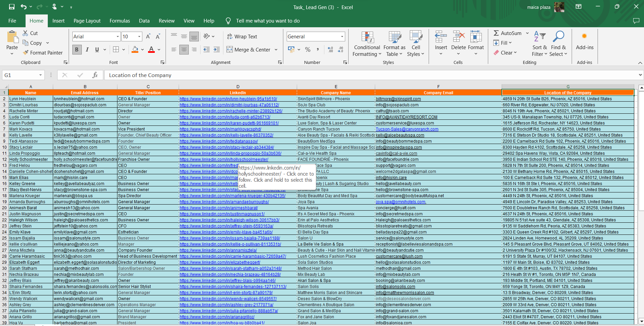Open lynn-heublein LinkedIn link
The height and width of the screenshot is (326, 644).
click(228, 99)
